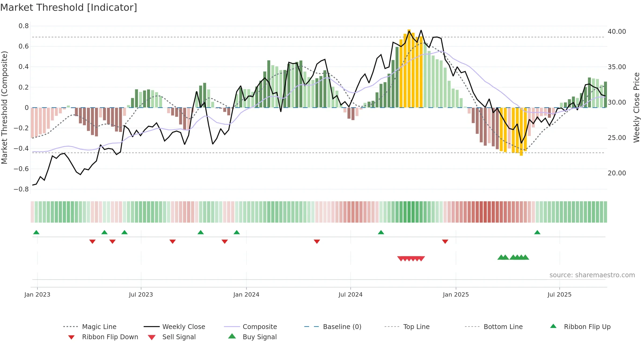Click the Jan 2024 x-axis label
Viewport: 644px width, 362px height.
246,294
